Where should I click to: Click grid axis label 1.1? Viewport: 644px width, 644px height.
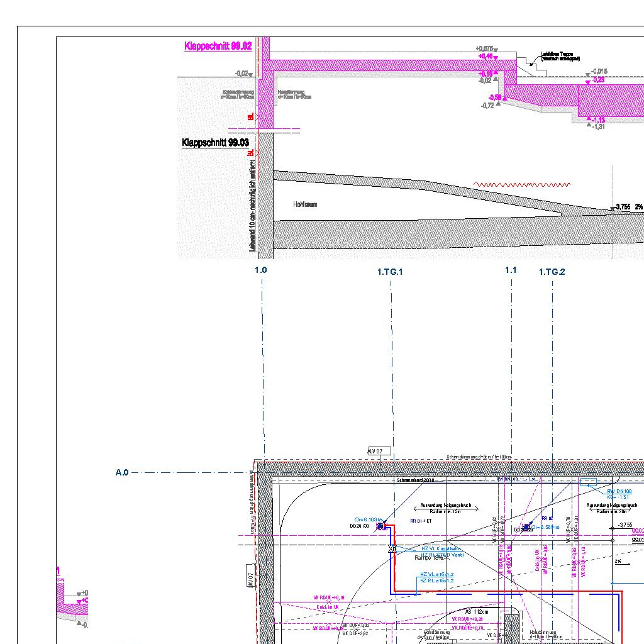point(511,270)
